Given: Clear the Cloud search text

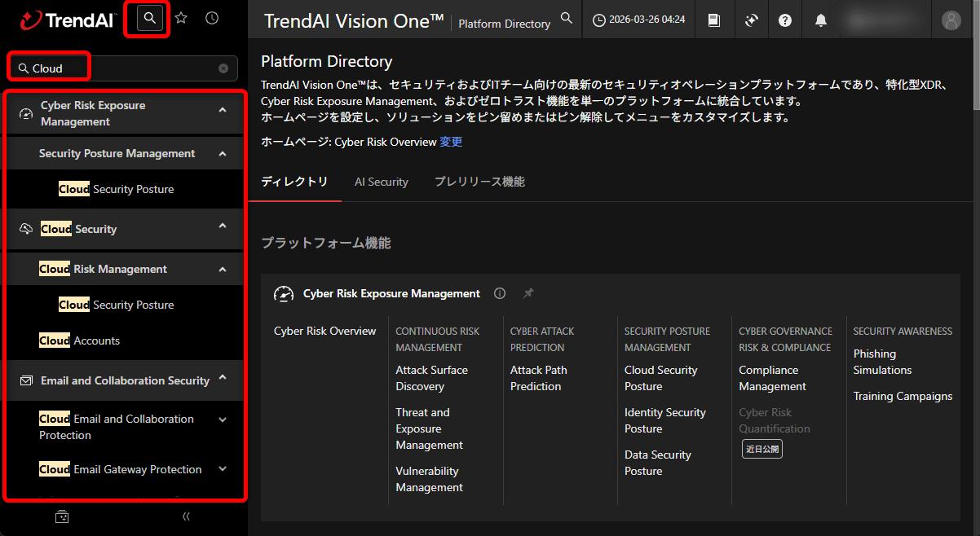Looking at the screenshot, I should 223,68.
